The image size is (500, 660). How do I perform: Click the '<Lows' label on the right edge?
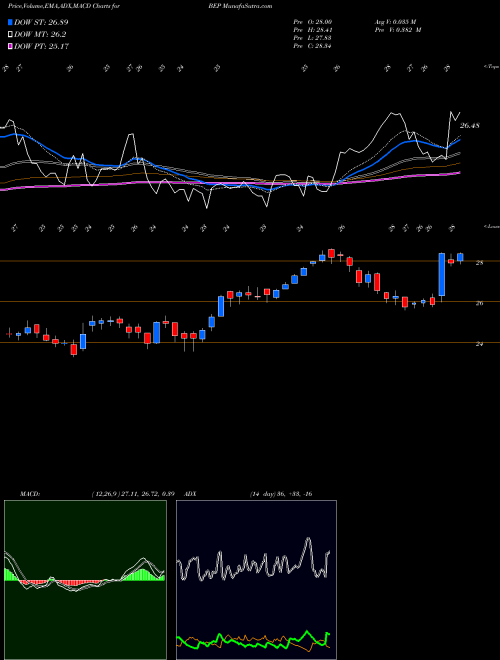[x=491, y=226]
